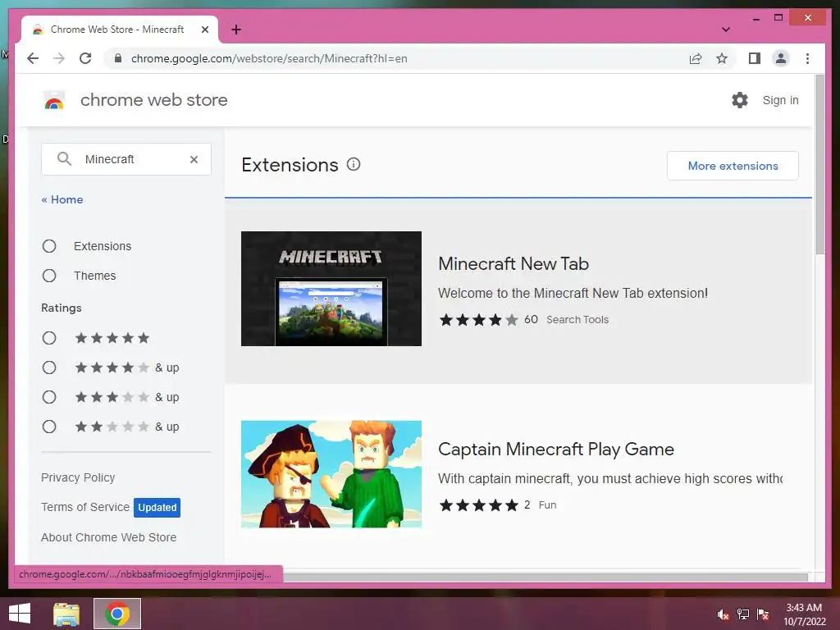Click the Chrome Web Store rainbow logo
This screenshot has height=630, width=840.
(x=54, y=100)
